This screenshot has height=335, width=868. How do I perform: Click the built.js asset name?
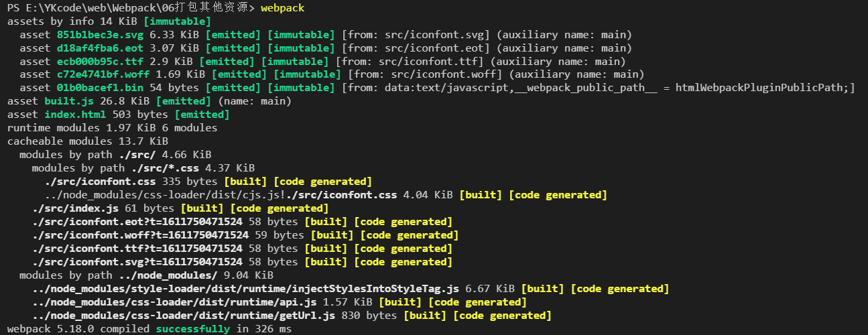[69, 101]
